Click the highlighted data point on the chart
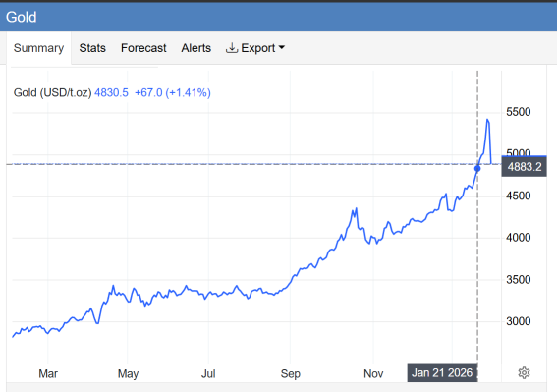Image resolution: width=557 pixels, height=392 pixels. (477, 168)
